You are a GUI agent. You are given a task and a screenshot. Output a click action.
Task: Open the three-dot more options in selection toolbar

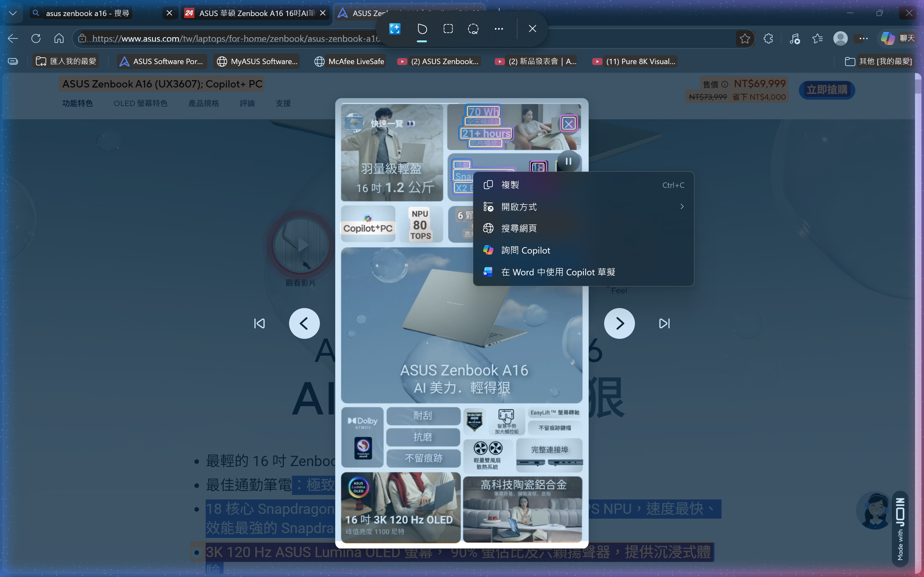(499, 29)
